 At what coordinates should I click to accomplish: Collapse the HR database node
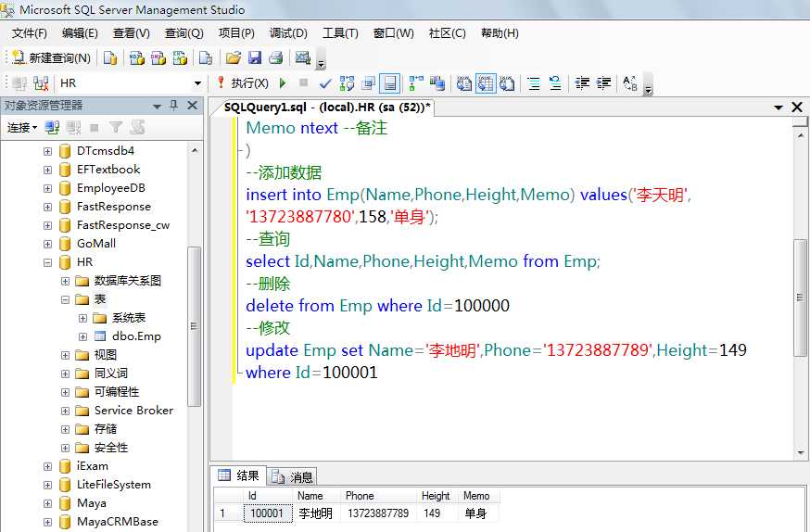coord(47,262)
